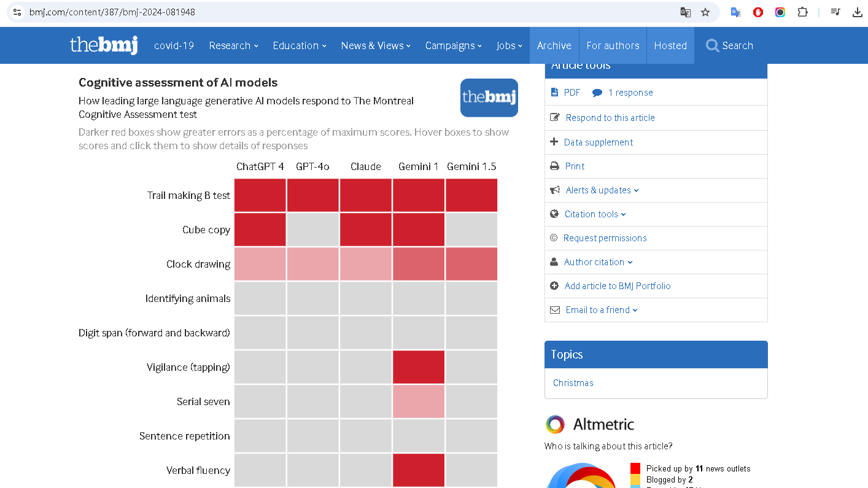Bookmark this page with the star icon
Image resolution: width=868 pixels, height=488 pixels.
coord(705,12)
